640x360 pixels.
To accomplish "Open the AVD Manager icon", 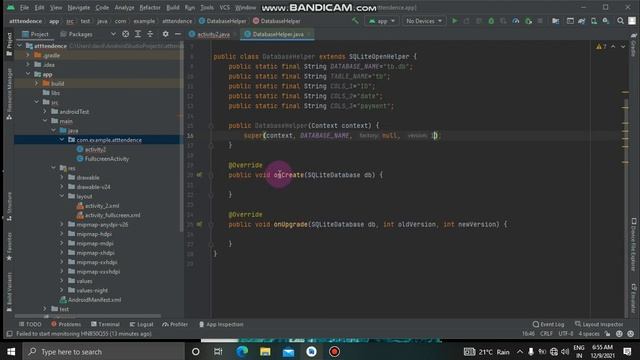I will (x=593, y=21).
